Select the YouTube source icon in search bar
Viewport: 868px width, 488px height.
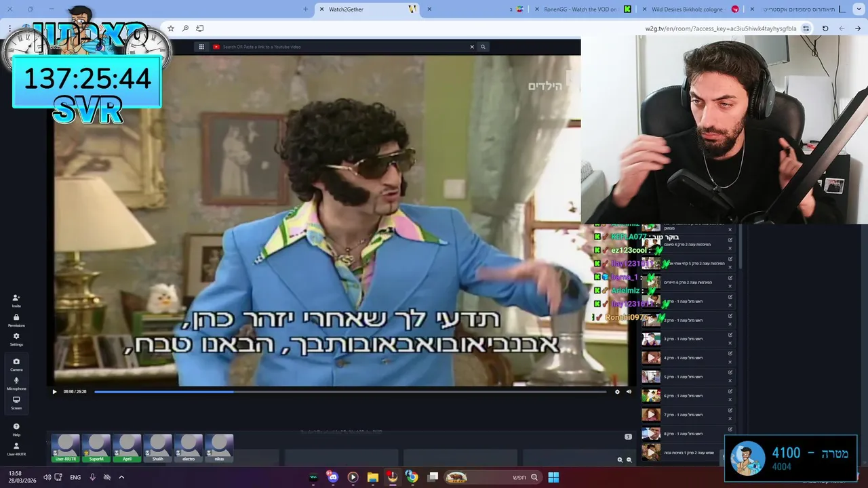click(x=216, y=47)
